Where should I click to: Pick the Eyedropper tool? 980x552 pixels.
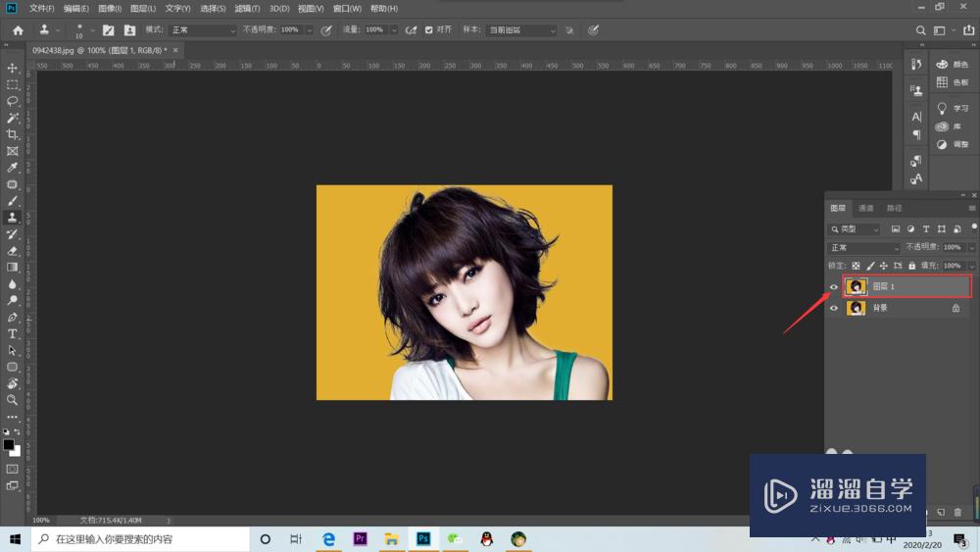tap(13, 168)
